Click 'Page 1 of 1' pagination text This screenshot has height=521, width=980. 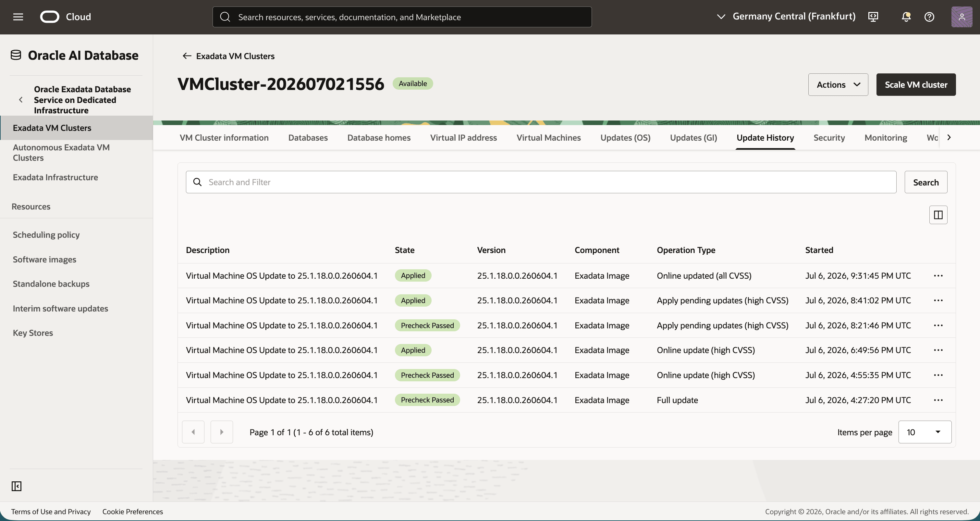[x=270, y=432]
